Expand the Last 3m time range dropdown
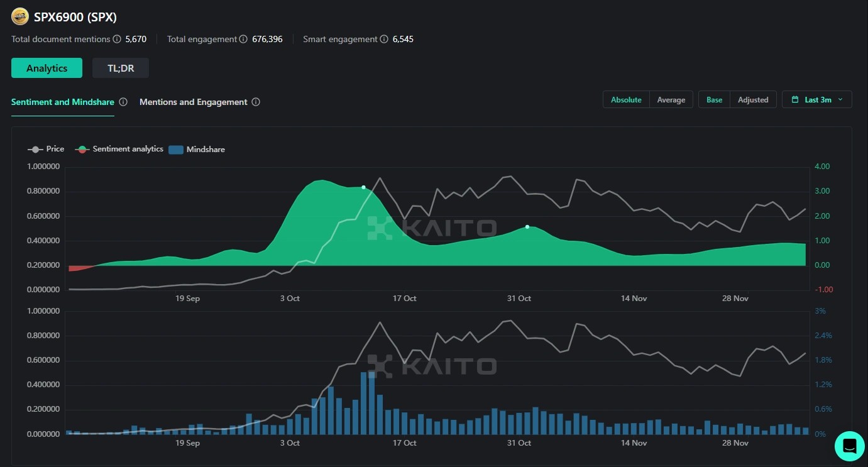The width and height of the screenshot is (868, 467). point(817,99)
